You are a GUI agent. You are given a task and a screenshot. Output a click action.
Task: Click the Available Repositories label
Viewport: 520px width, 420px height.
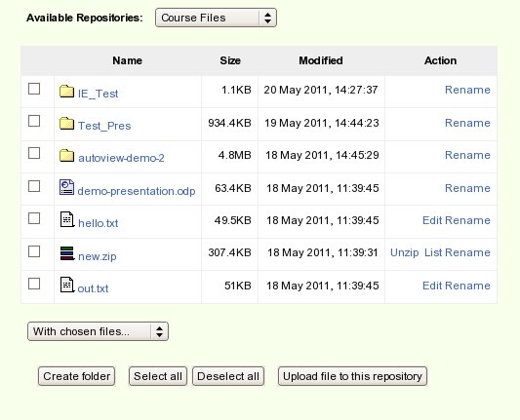85,18
